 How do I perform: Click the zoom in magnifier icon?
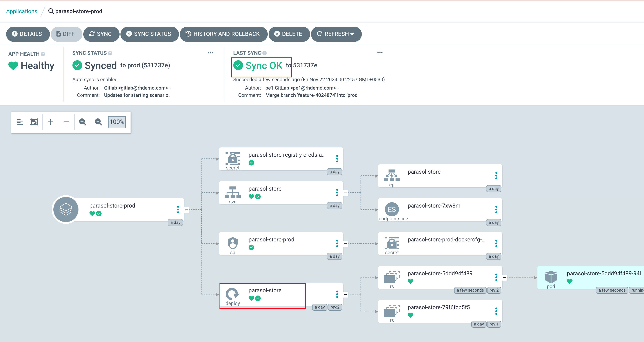click(x=83, y=122)
